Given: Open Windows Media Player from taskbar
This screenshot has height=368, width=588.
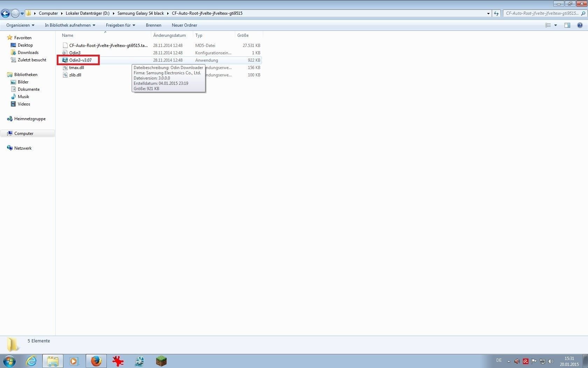Looking at the screenshot, I should 74,361.
